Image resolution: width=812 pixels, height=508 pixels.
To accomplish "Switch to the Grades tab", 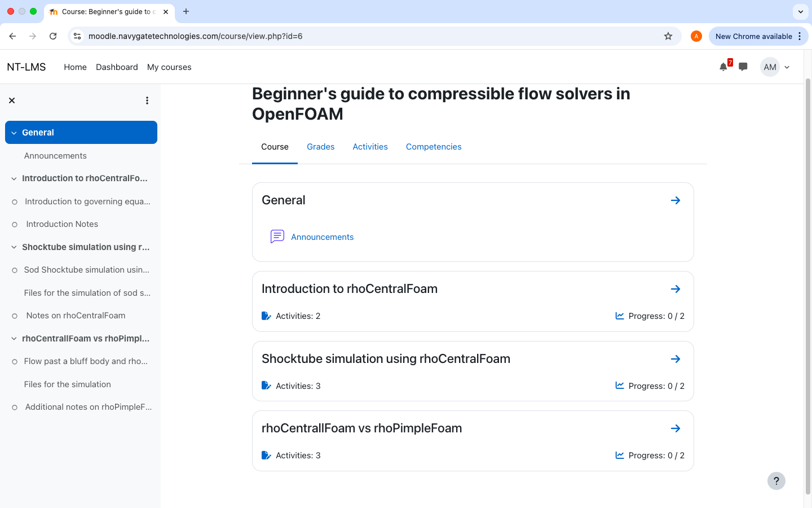I will (x=320, y=146).
